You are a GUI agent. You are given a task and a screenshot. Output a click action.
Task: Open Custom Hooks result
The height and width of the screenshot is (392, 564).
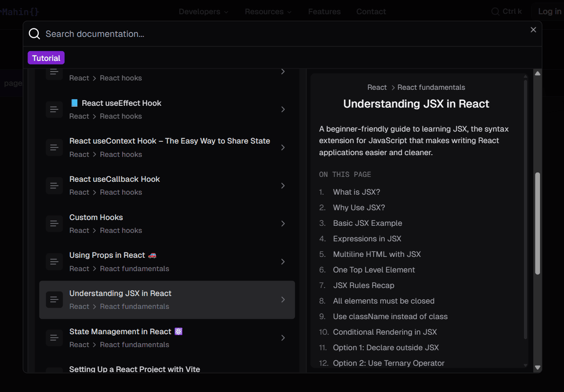pyautogui.click(x=167, y=224)
